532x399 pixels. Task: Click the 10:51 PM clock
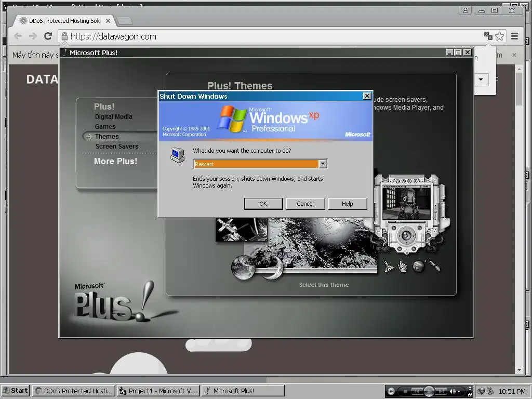click(512, 391)
